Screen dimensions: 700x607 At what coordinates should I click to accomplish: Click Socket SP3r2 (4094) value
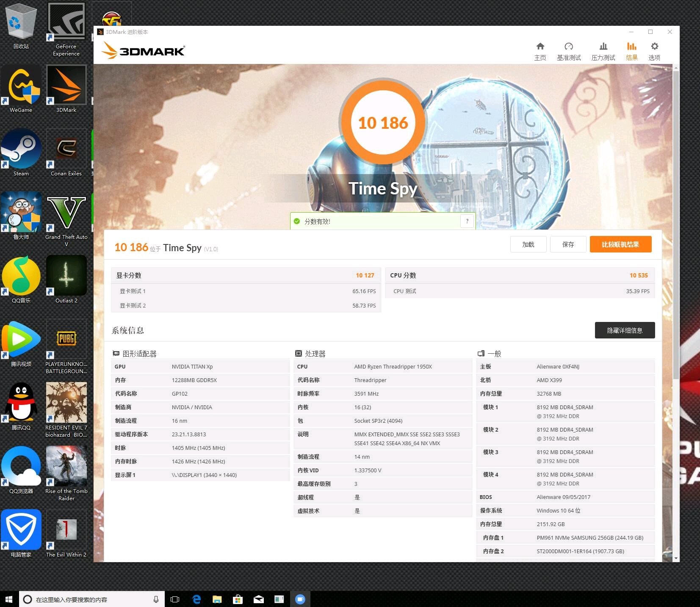378,421
